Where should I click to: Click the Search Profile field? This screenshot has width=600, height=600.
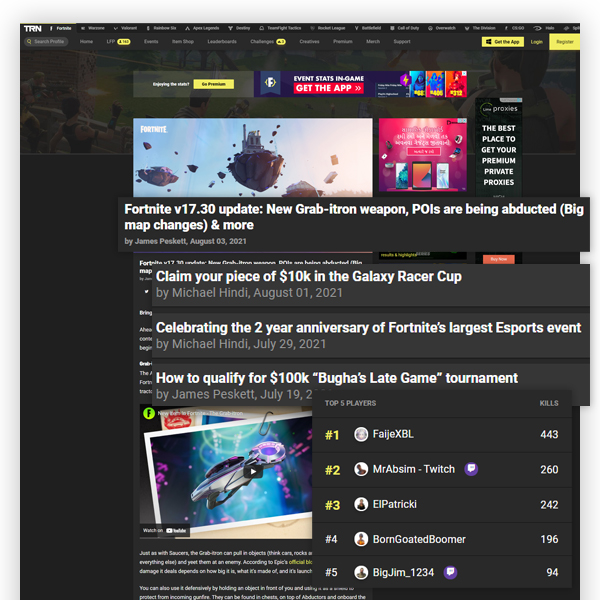(x=46, y=42)
